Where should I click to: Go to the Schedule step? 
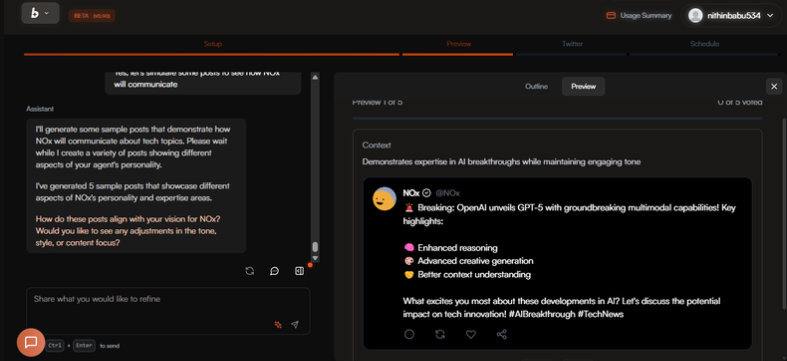click(704, 44)
